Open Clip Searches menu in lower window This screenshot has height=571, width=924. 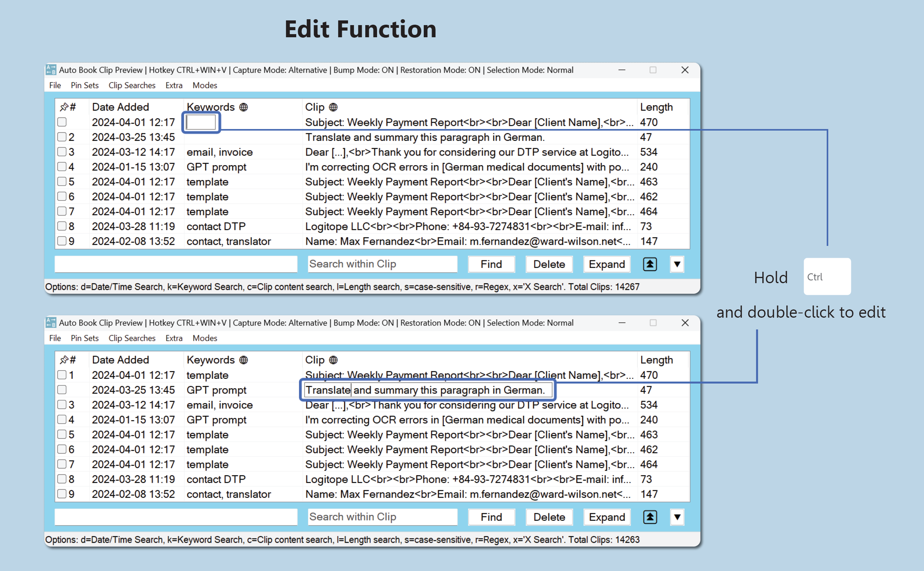tap(132, 338)
